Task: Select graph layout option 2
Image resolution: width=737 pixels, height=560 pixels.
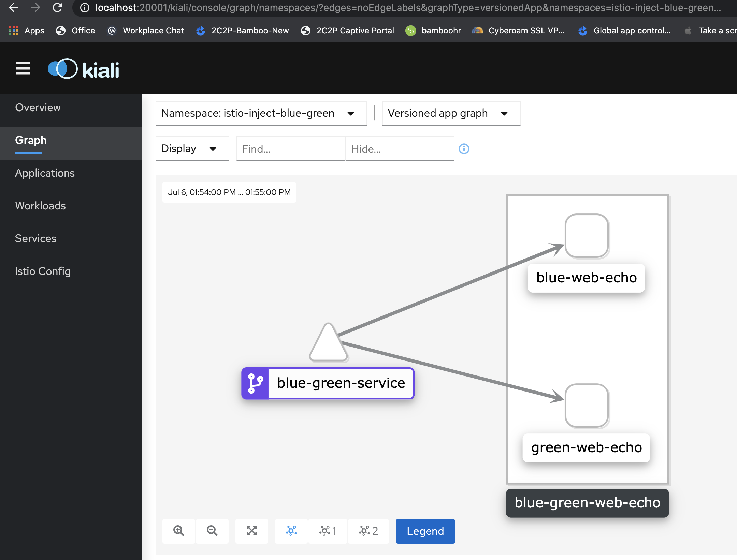Action: 368,531
